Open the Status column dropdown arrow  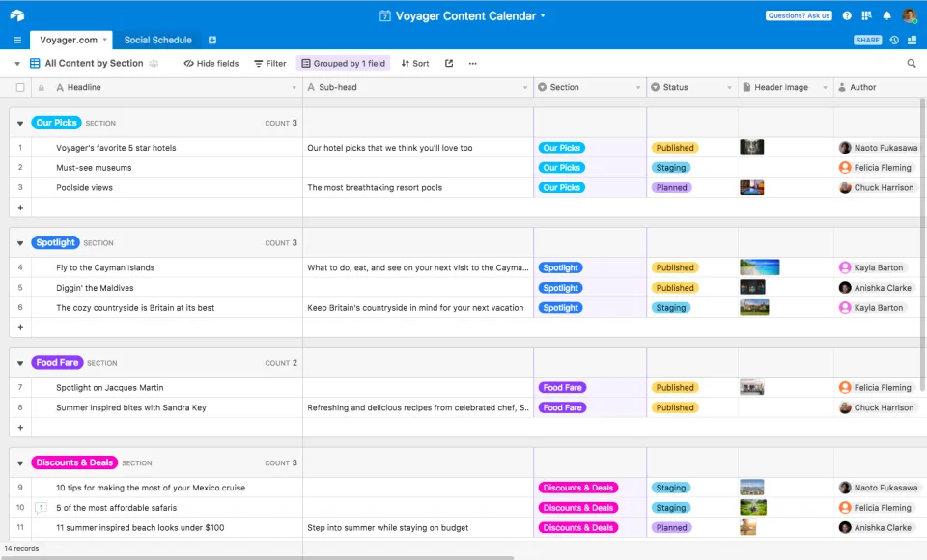point(729,87)
